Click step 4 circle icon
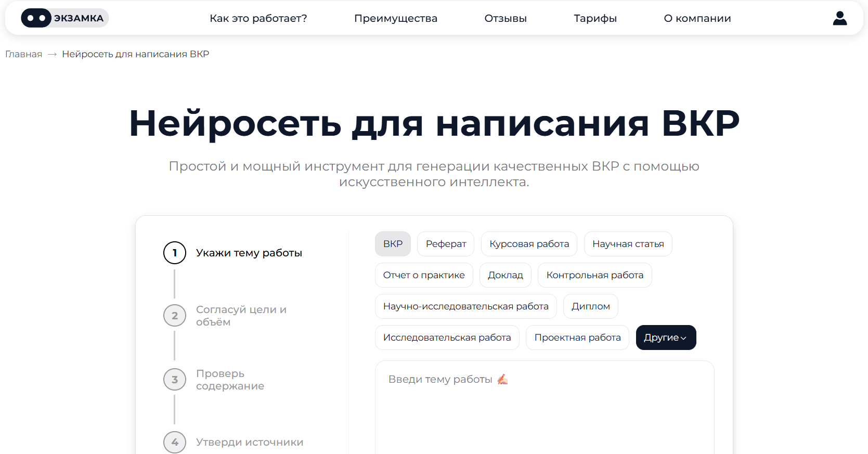868x454 pixels. [x=175, y=442]
